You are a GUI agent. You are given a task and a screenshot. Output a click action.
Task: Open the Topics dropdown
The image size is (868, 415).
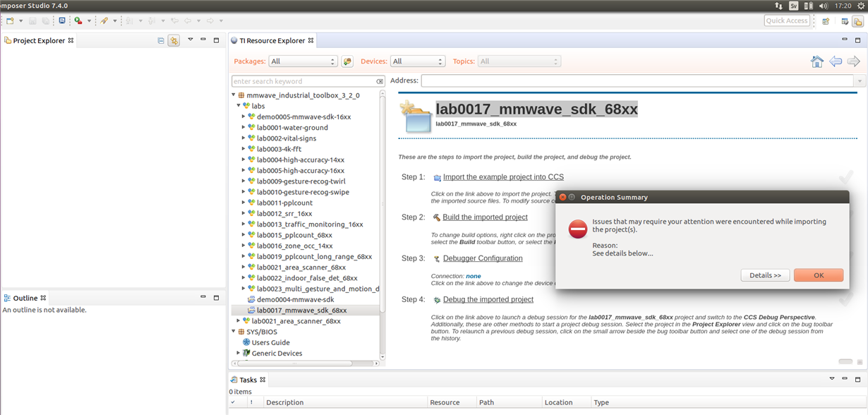point(519,61)
